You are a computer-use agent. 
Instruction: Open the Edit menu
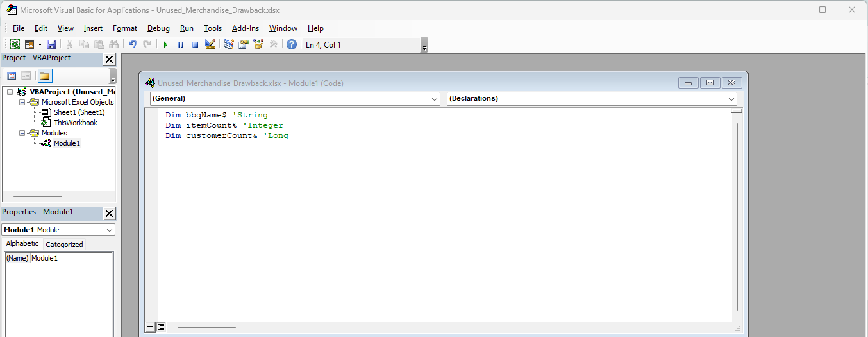pyautogui.click(x=41, y=28)
